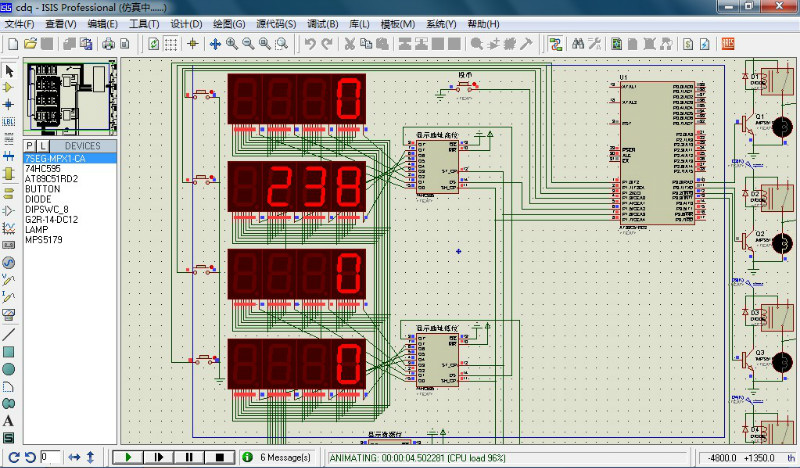The image size is (800, 468).
Task: Select the arrow selection mode tool
Action: 9,71
